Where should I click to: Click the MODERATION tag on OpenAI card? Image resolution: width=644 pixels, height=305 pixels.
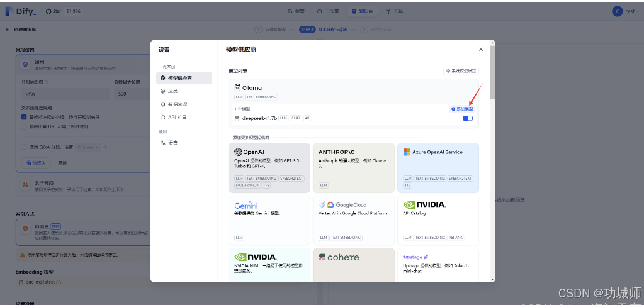point(247,186)
